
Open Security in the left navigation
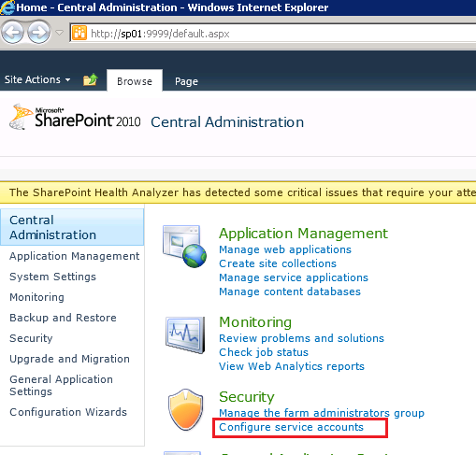[31, 338]
